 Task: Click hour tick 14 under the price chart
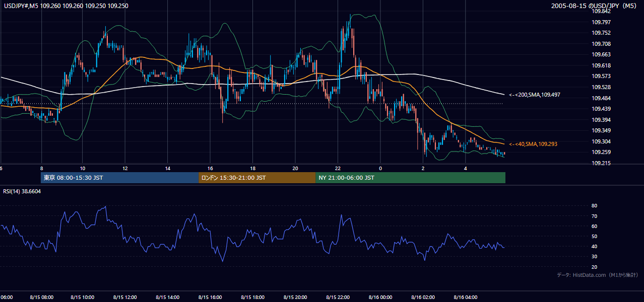[168, 168]
